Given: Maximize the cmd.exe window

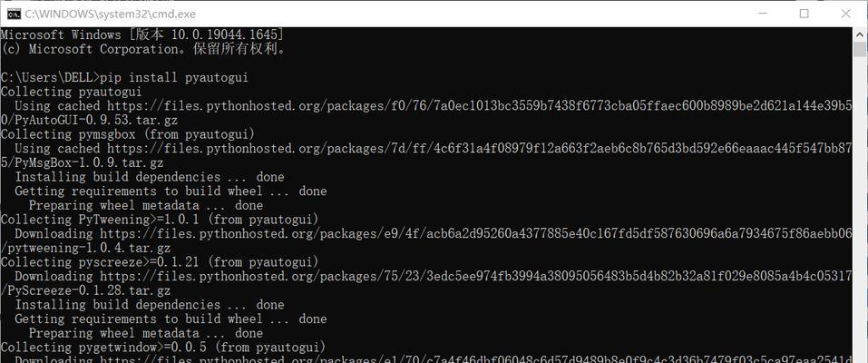Looking at the screenshot, I should pyautogui.click(x=804, y=14).
